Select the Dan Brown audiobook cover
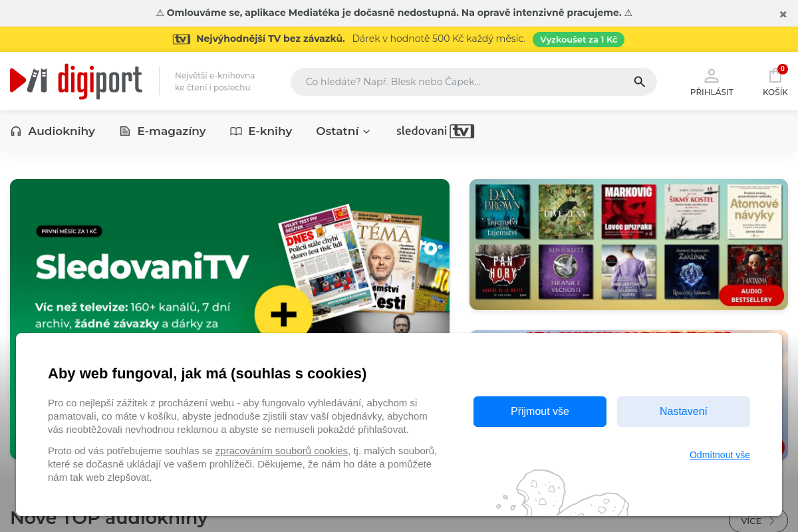This screenshot has width=798, height=532. click(x=503, y=211)
